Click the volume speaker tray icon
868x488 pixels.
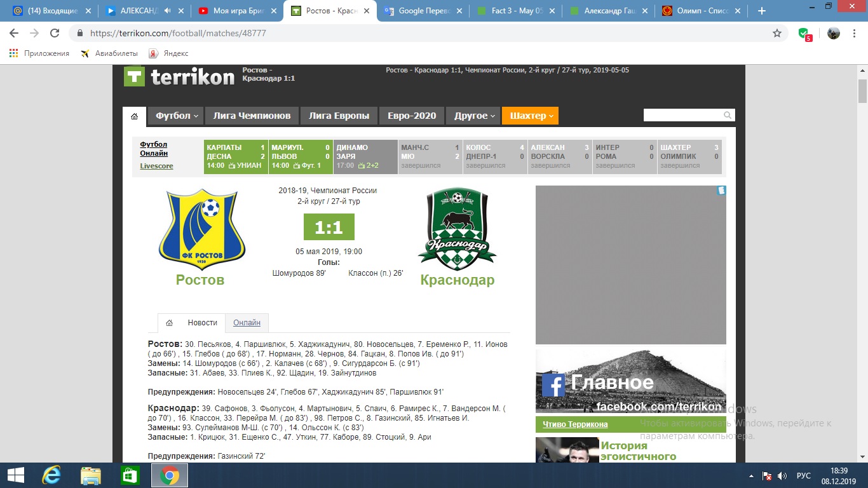click(782, 476)
